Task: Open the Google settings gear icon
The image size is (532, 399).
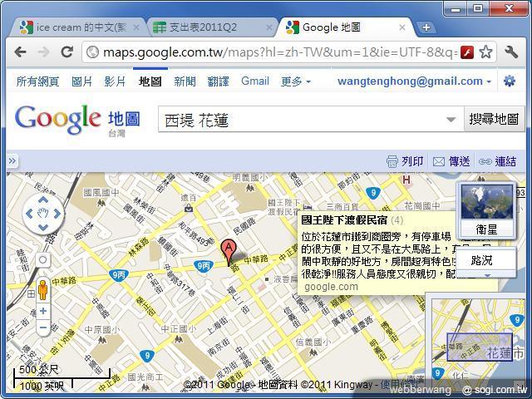Action: [510, 81]
